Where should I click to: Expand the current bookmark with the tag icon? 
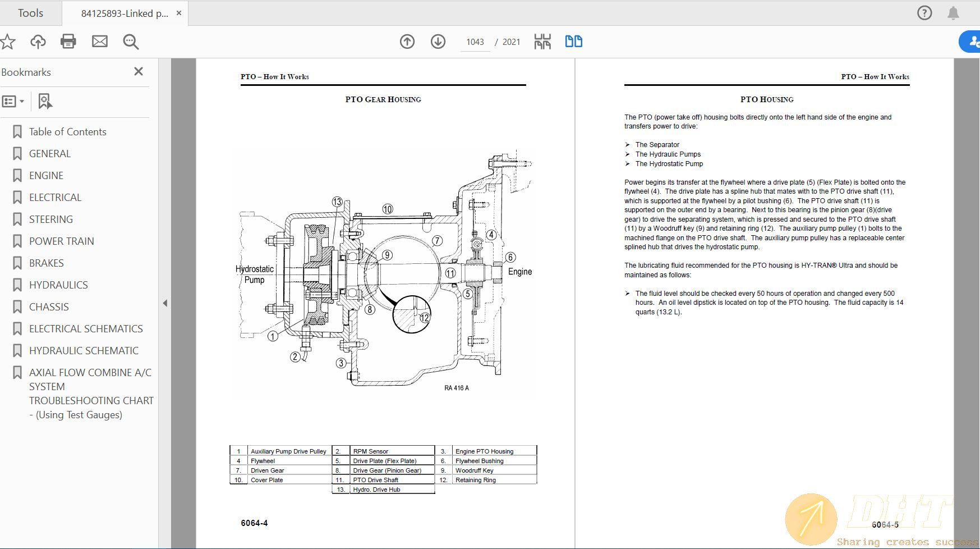coord(44,101)
